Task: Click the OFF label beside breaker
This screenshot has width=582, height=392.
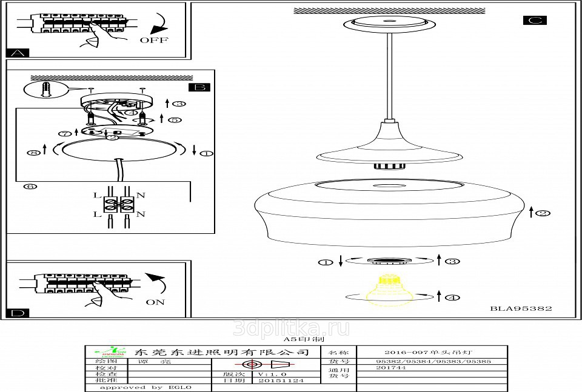Action: (x=154, y=41)
